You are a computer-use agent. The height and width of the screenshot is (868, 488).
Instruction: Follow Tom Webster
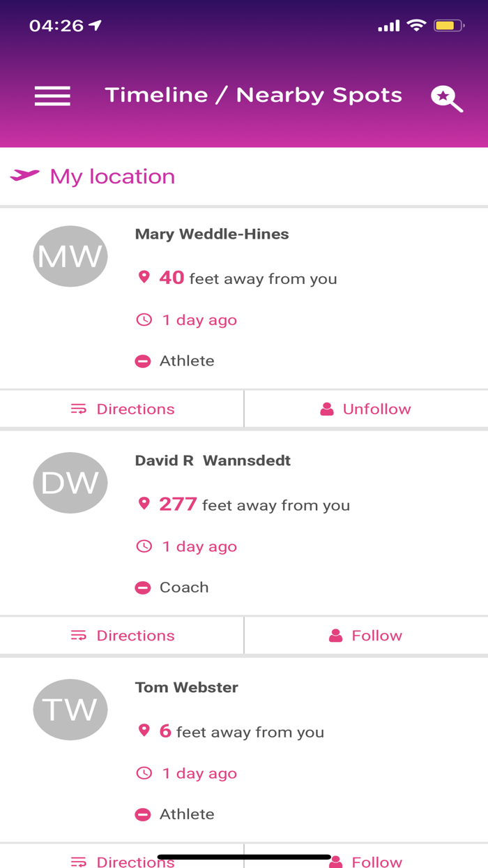point(366,862)
